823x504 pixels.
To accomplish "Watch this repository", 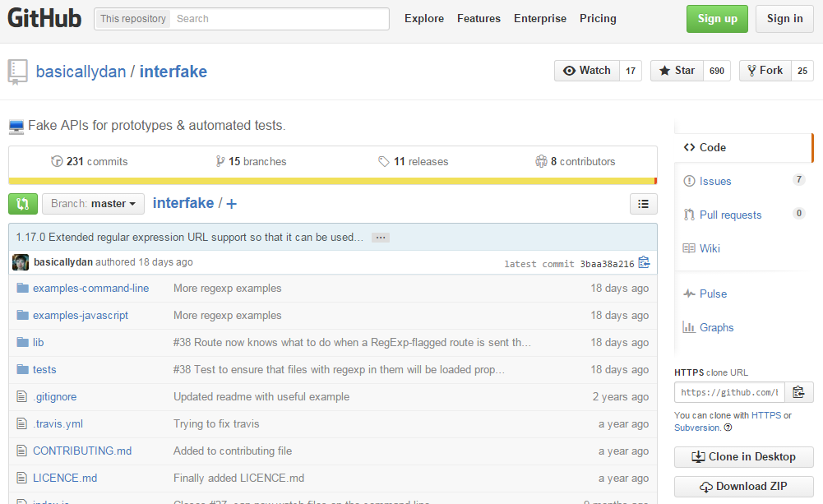I will coord(587,71).
